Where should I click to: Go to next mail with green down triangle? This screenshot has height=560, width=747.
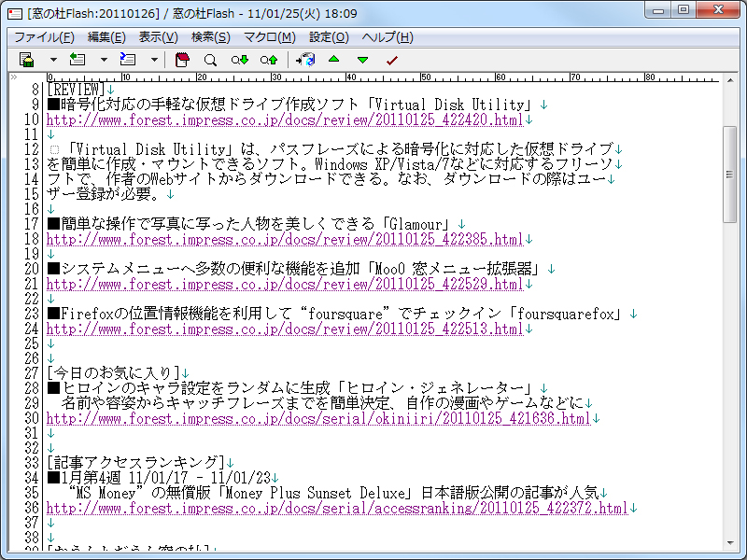coord(362,60)
